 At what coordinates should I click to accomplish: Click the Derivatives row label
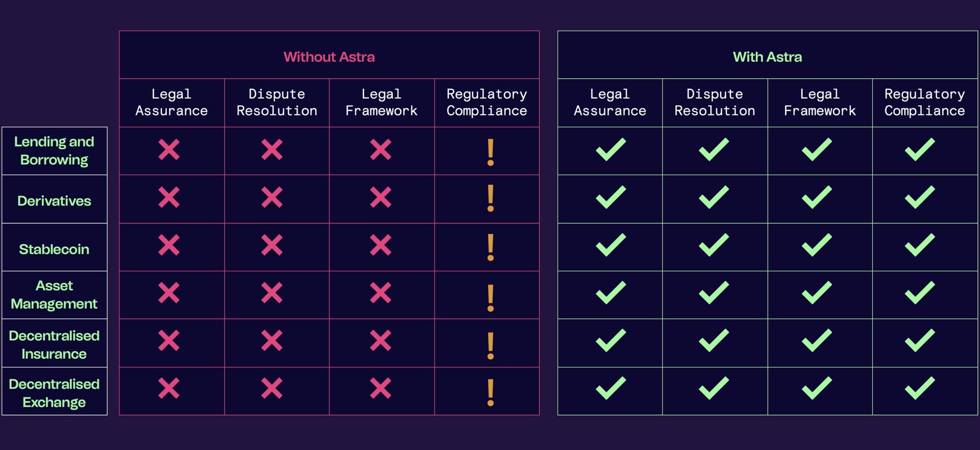54,201
